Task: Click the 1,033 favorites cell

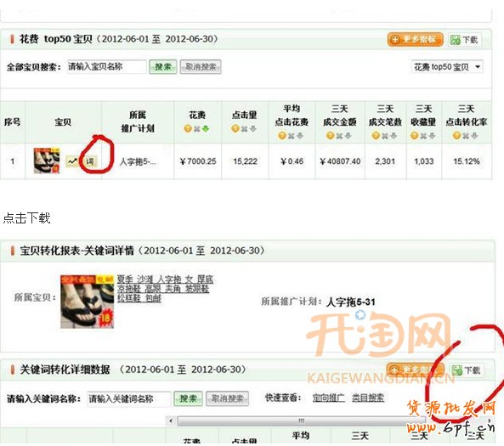Action: (x=424, y=161)
